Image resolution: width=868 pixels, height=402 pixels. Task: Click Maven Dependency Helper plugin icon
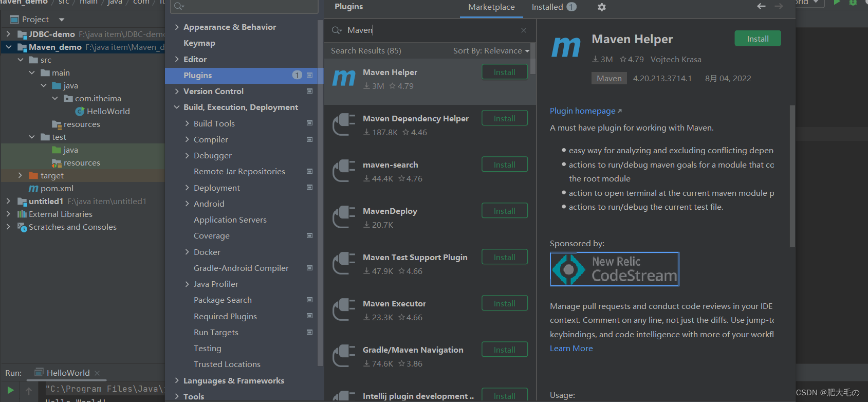(x=344, y=125)
